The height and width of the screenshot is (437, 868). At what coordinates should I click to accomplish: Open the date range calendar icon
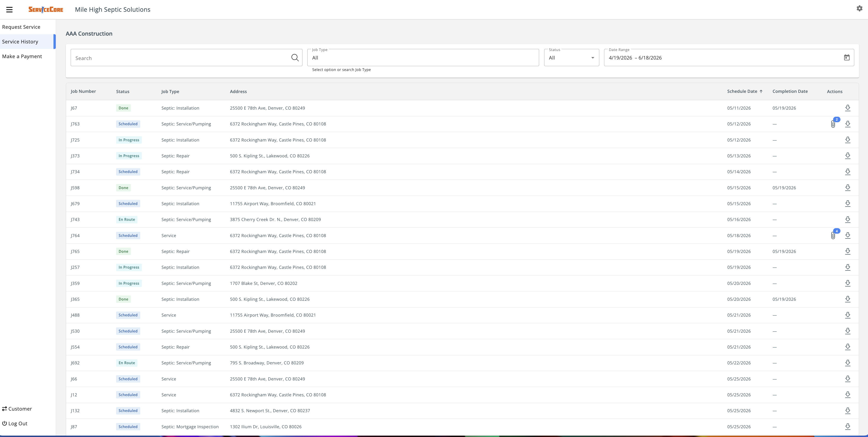click(847, 58)
